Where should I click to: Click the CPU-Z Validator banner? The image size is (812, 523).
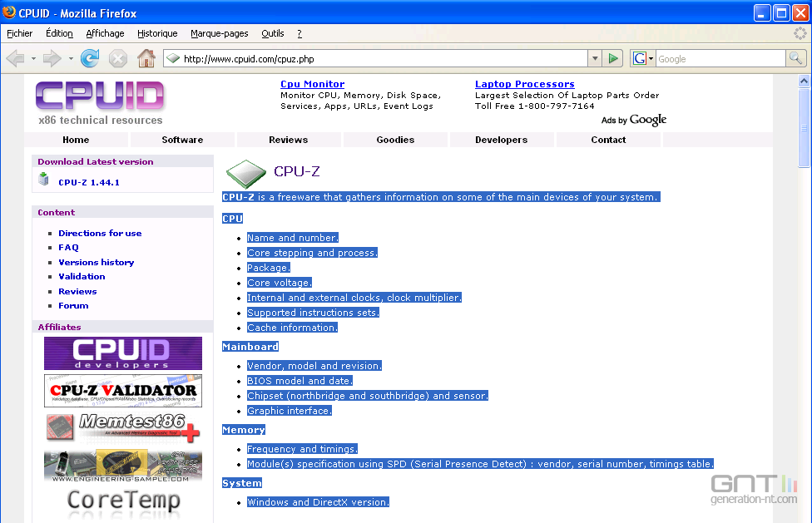[123, 391]
